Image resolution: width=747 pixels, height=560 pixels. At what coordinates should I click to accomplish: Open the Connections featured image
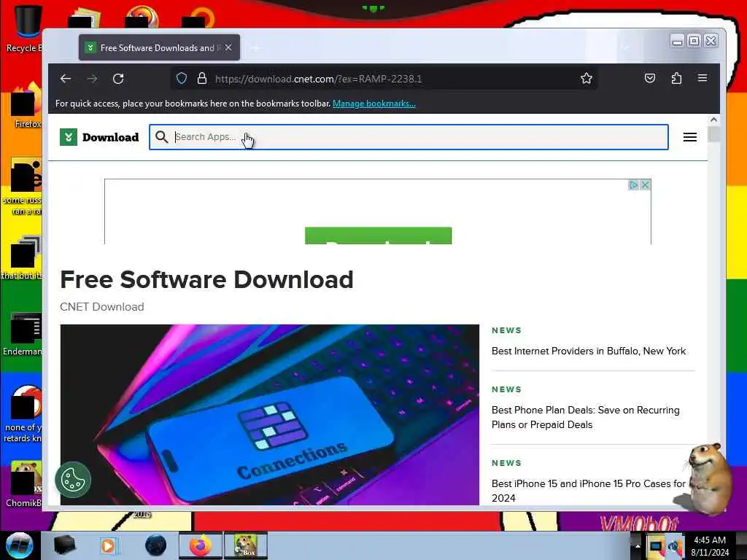coord(270,415)
